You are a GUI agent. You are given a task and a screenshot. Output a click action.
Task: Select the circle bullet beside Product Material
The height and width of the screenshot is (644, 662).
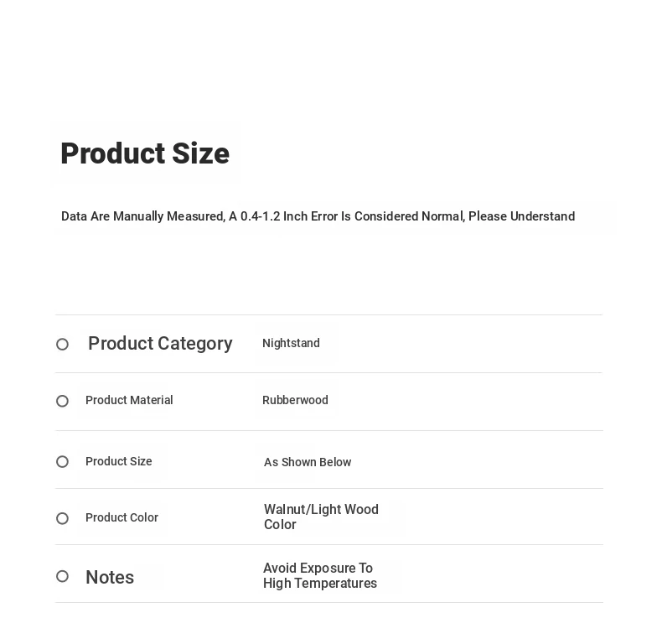click(62, 401)
